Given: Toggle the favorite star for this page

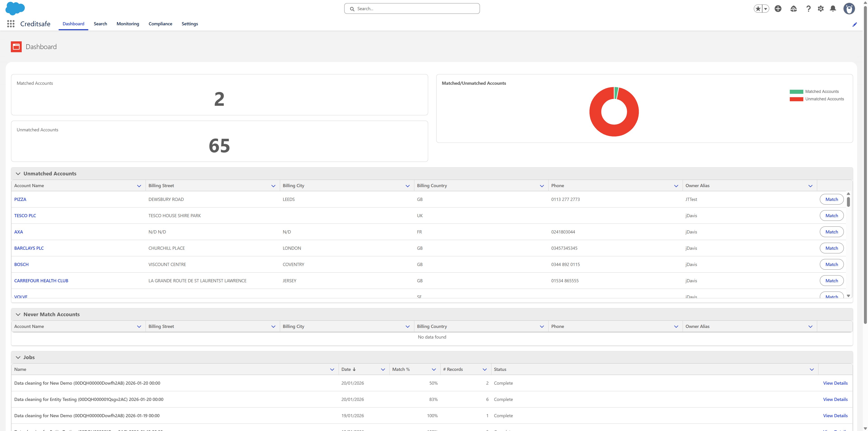Looking at the screenshot, I should pyautogui.click(x=758, y=8).
